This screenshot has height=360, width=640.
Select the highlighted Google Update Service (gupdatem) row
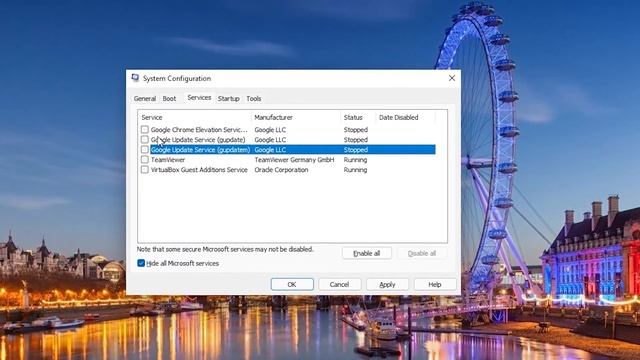pos(288,149)
